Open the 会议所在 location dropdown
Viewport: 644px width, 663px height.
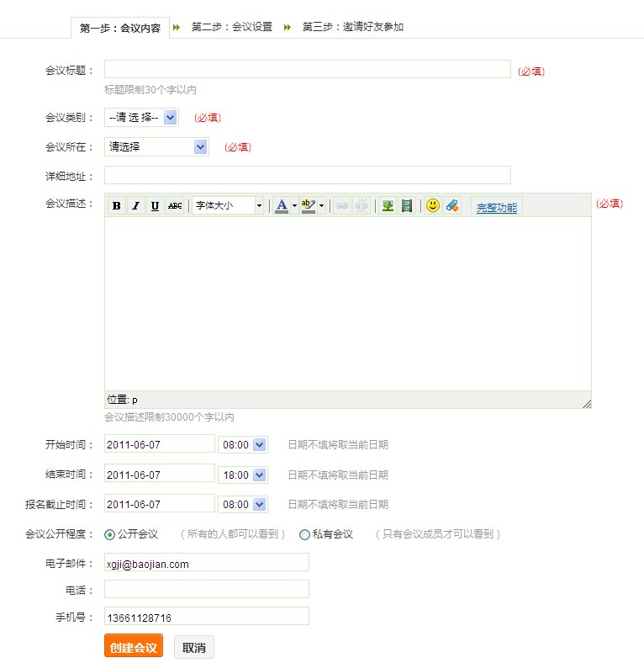point(156,147)
